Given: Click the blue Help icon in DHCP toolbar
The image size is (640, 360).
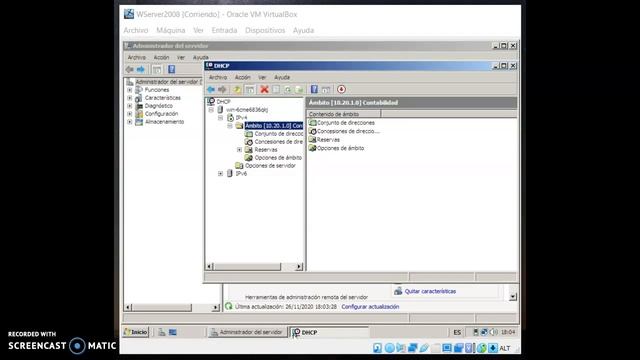Looking at the screenshot, I should tap(314, 89).
